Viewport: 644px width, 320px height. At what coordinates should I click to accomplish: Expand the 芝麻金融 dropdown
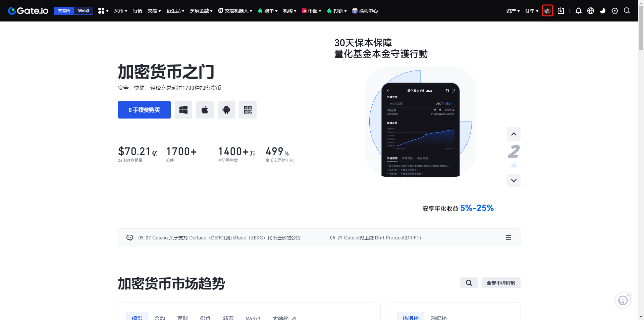coord(201,11)
